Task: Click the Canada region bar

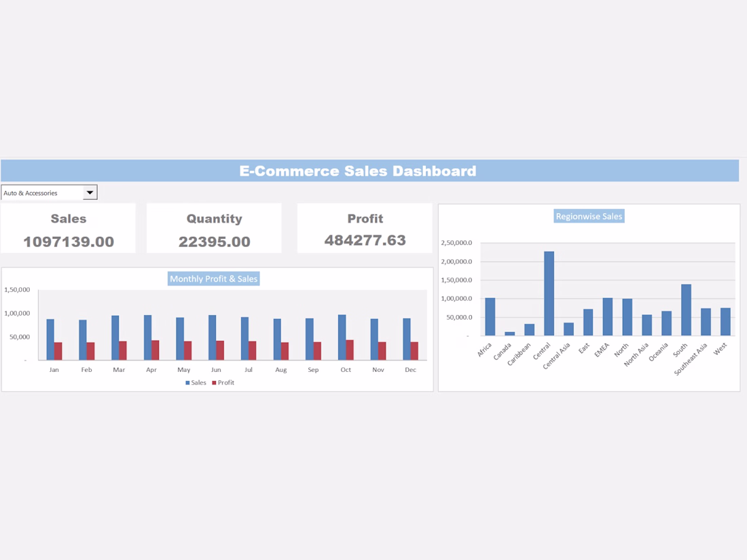Action: (510, 334)
